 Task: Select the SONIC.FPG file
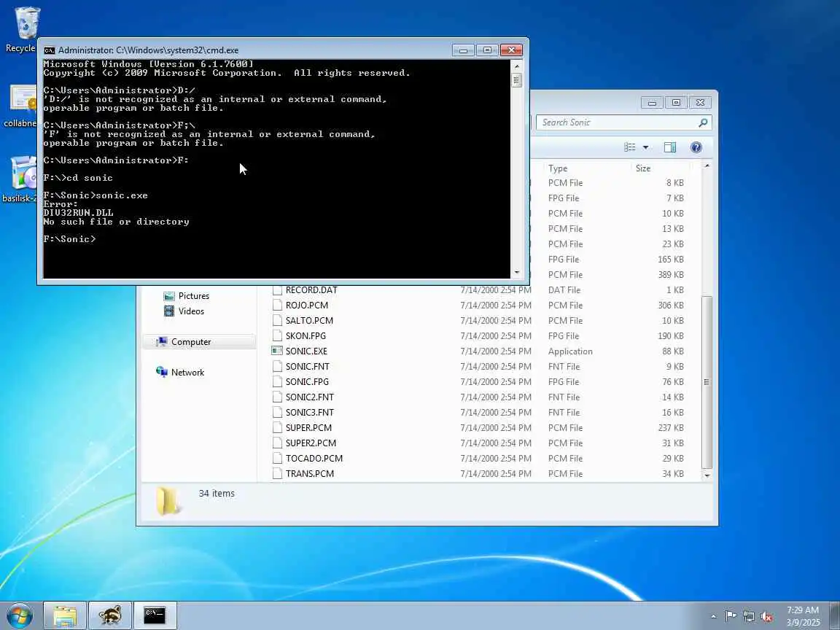(x=307, y=382)
